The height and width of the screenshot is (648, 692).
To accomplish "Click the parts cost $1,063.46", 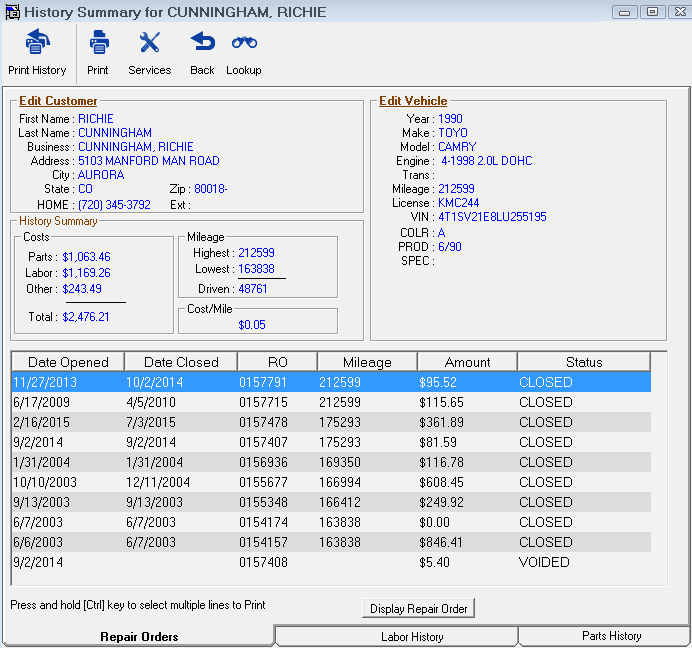I will tap(86, 257).
